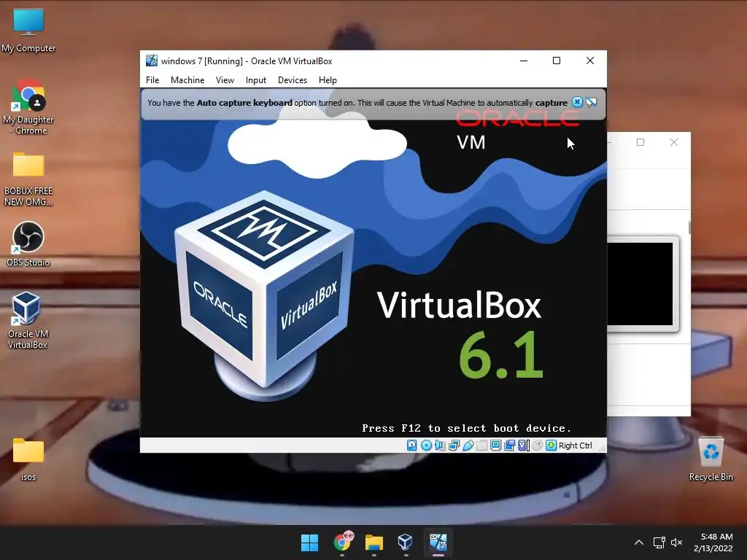Dismiss the Auto capture keyboard notification
747x560 pixels.
(577, 102)
